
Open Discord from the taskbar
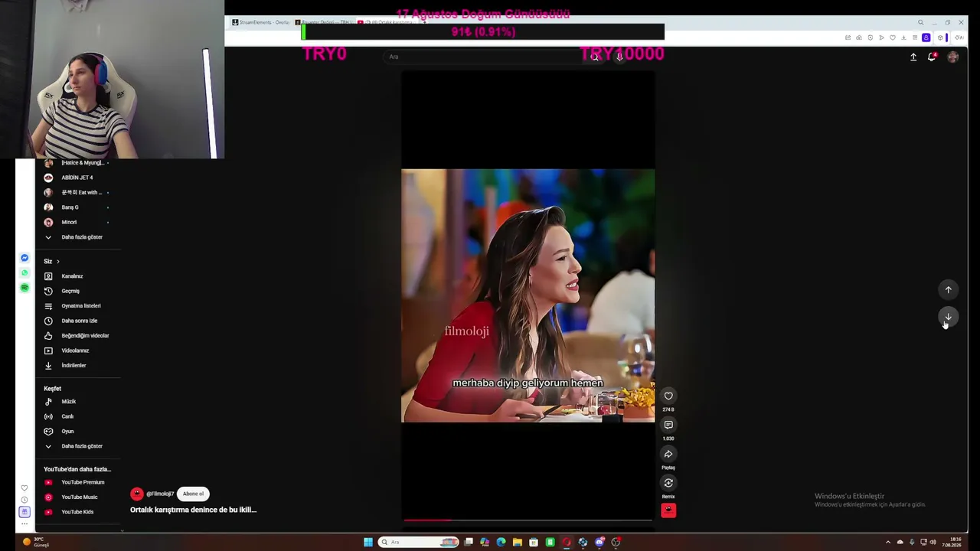599,542
